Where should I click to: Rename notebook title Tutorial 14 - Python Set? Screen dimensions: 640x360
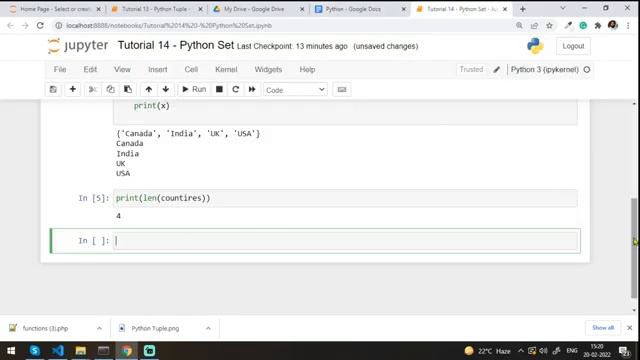click(x=176, y=45)
